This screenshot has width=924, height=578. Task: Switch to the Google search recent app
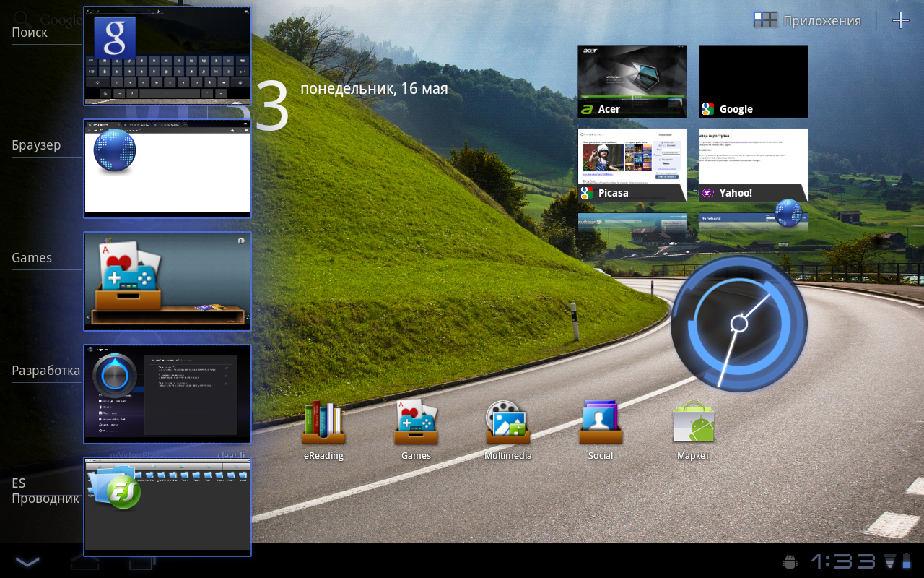click(167, 56)
